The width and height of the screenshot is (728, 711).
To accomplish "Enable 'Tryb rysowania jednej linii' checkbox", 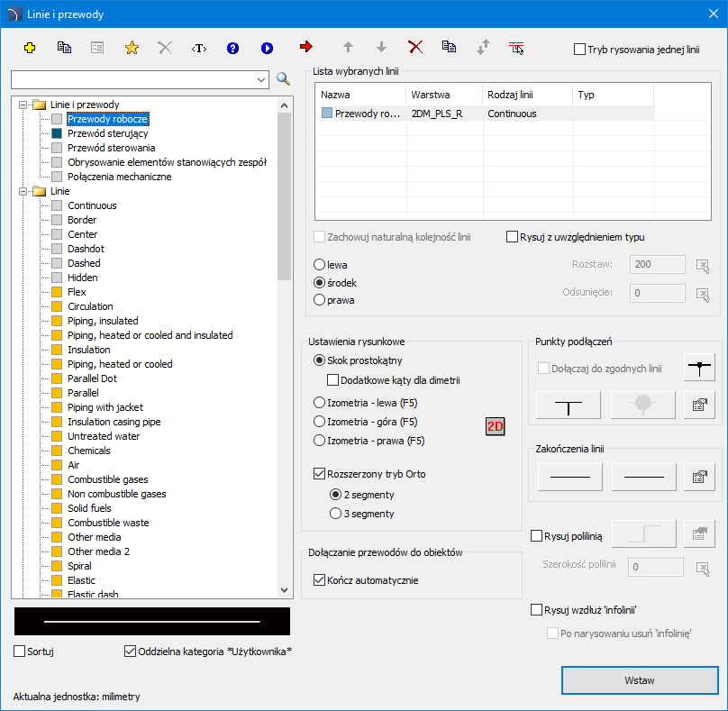I will click(x=579, y=50).
